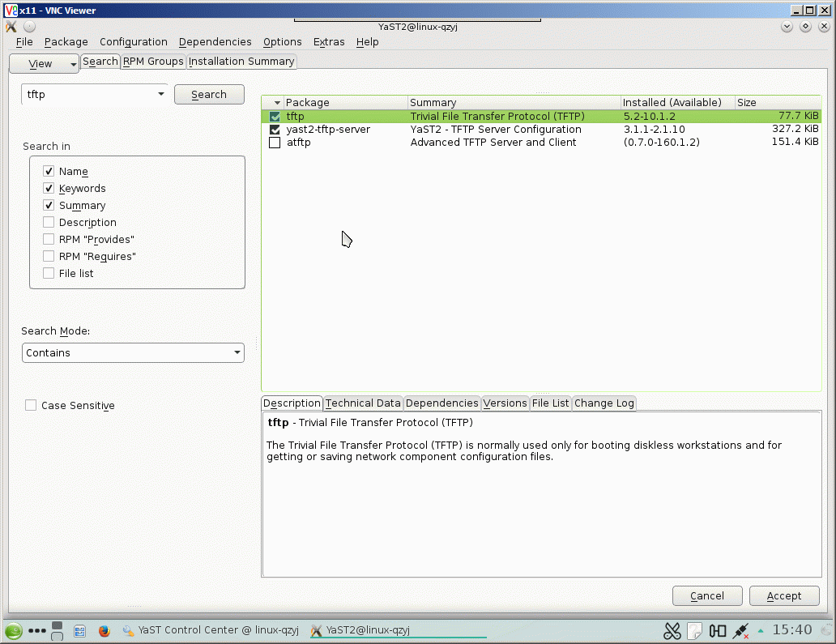Switch to YaST Control Center taskbar window
This screenshot has width=836, height=644.
[211, 630]
